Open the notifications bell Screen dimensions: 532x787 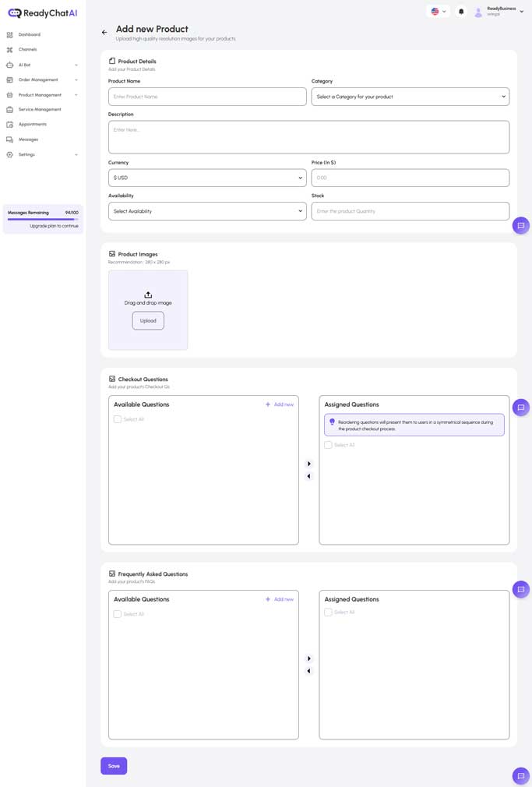point(461,12)
